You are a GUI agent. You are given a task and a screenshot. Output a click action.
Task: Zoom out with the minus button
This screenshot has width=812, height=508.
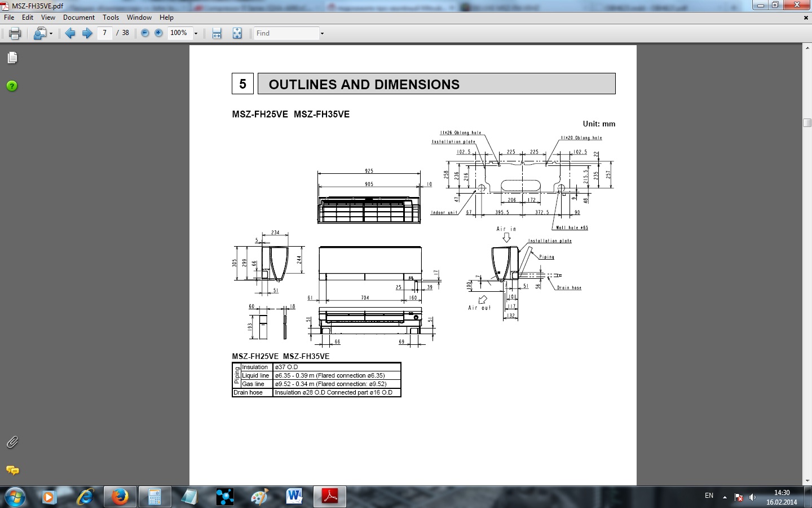point(145,33)
